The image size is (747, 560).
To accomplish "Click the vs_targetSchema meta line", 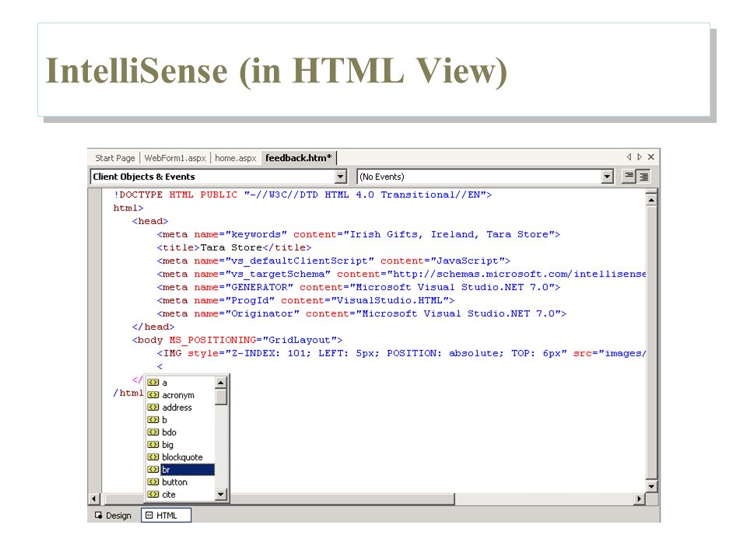I will point(402,275).
